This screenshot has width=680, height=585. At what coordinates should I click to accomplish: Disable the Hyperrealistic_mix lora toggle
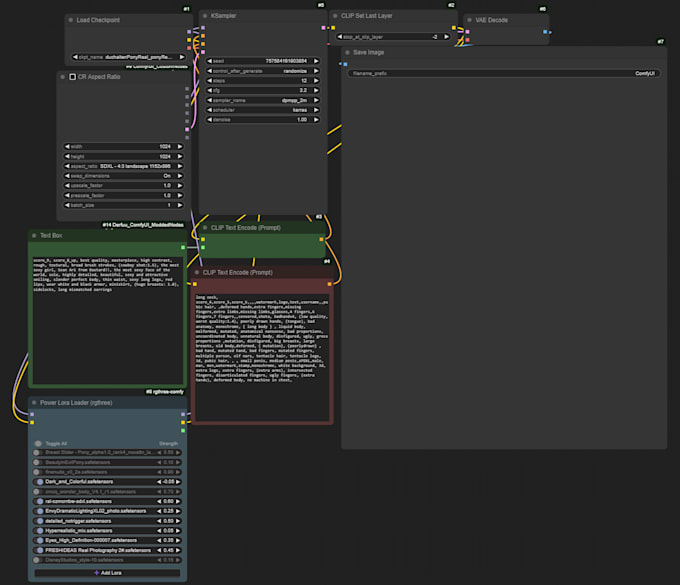pyautogui.click(x=40, y=530)
